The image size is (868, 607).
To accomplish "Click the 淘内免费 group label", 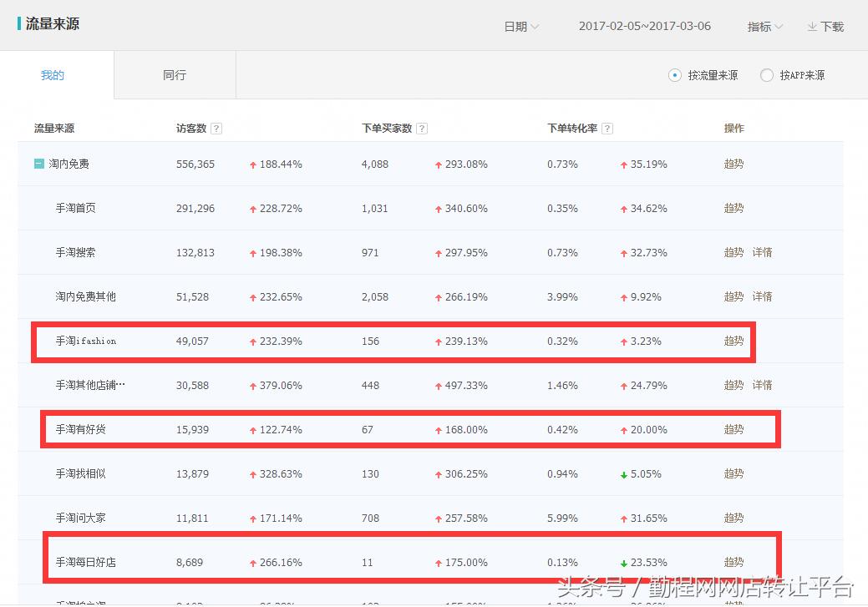I will tap(69, 164).
